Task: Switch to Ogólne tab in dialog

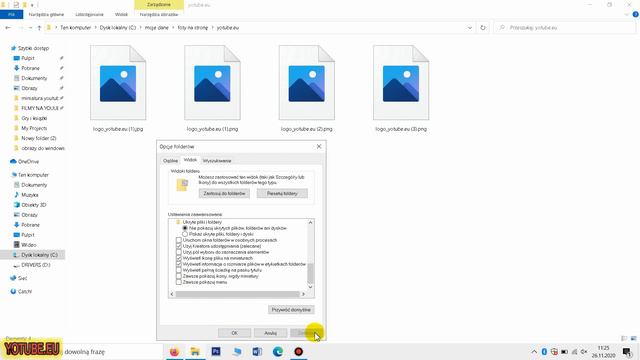Action: click(170, 161)
